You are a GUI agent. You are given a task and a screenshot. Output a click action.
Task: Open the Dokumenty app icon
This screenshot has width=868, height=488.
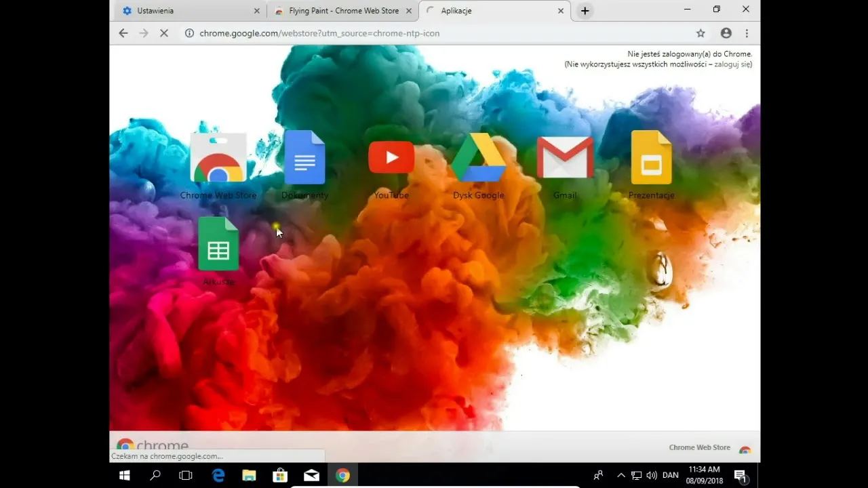point(304,157)
